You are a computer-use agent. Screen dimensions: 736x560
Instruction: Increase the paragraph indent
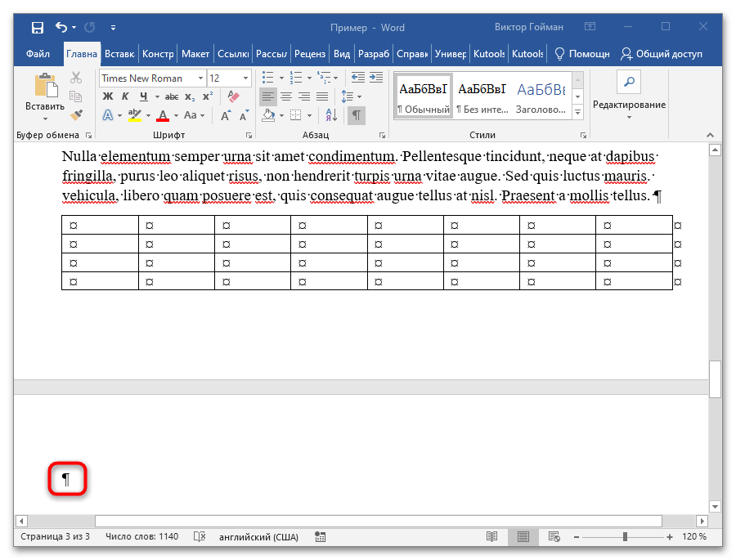point(376,78)
